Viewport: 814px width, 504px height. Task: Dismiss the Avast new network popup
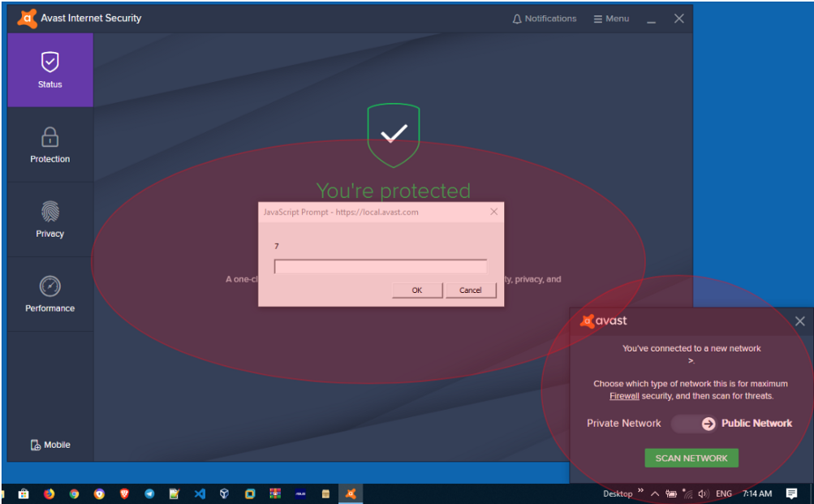click(x=799, y=321)
